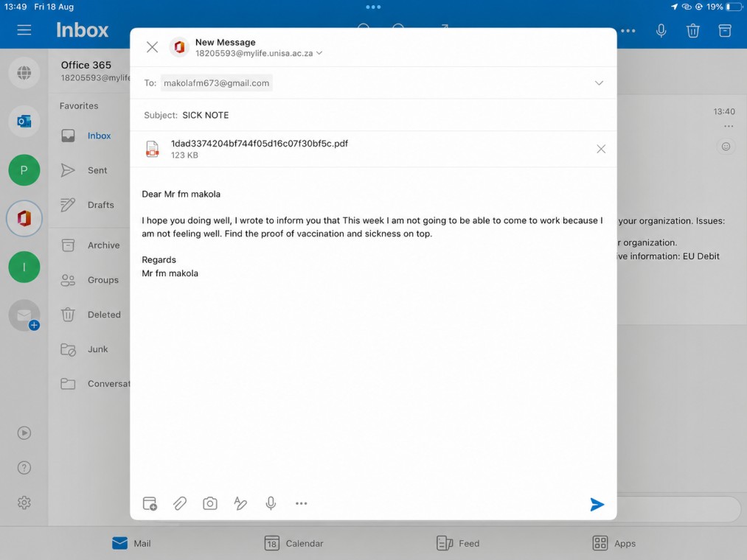Screen dimensions: 747x560
Task: Start dictation with the compose microphone
Action: coord(271,503)
